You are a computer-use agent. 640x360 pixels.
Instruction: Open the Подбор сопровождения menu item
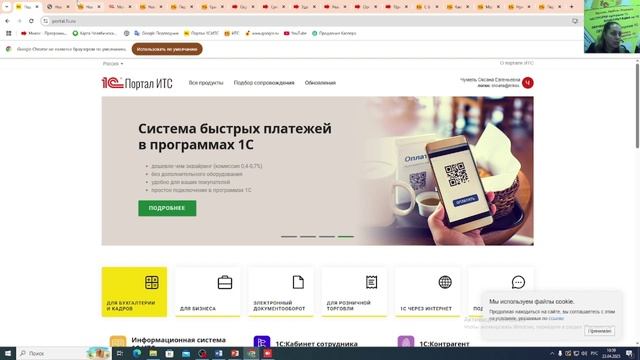[x=264, y=83]
